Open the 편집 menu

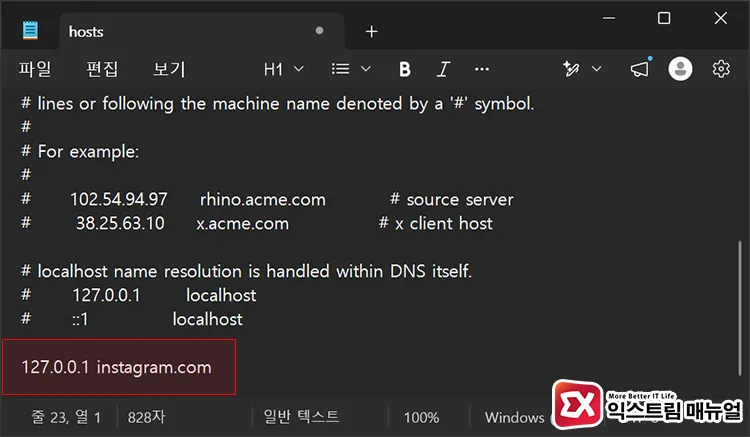[x=102, y=69]
